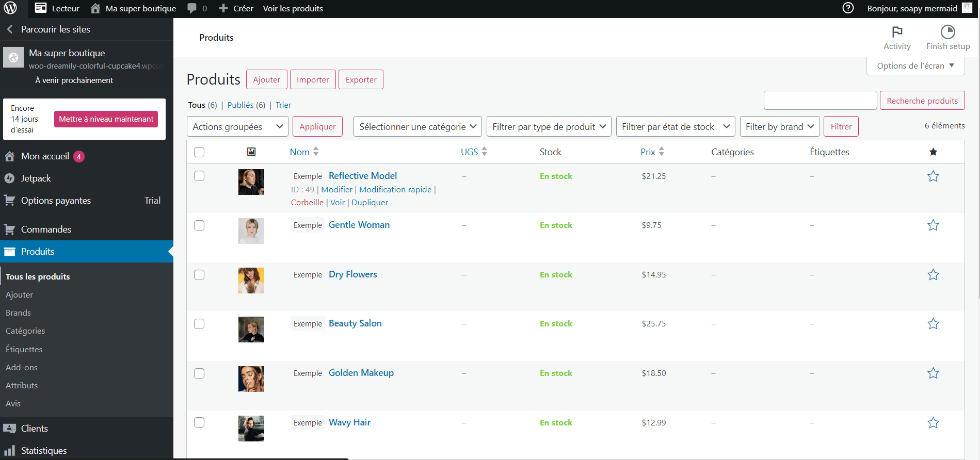Open the Activity flag icon
This screenshot has height=460, width=980.
(x=897, y=31)
